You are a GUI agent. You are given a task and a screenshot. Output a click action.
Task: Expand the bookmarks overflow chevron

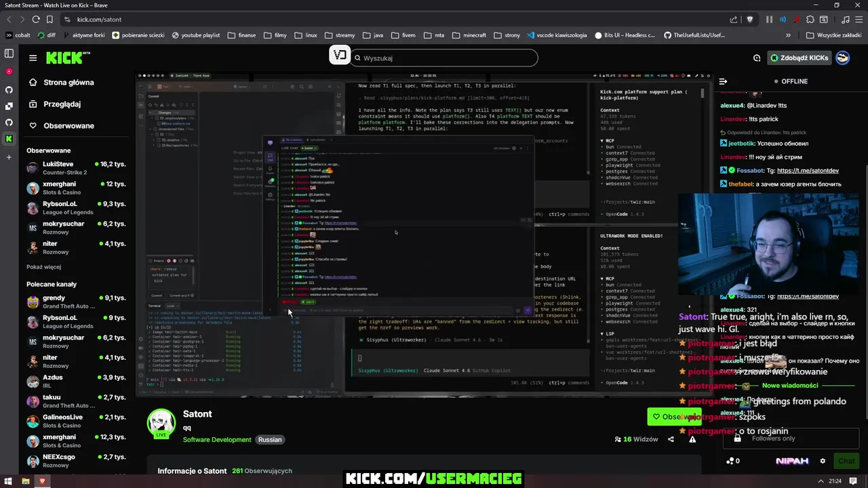coord(788,35)
